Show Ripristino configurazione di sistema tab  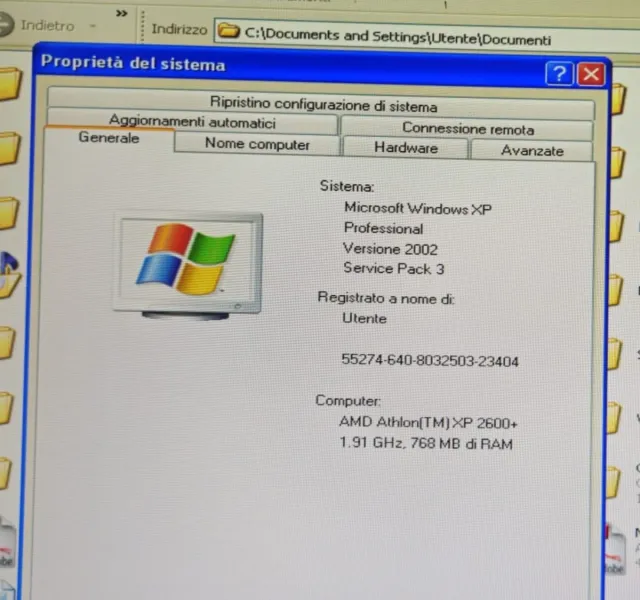click(x=323, y=104)
